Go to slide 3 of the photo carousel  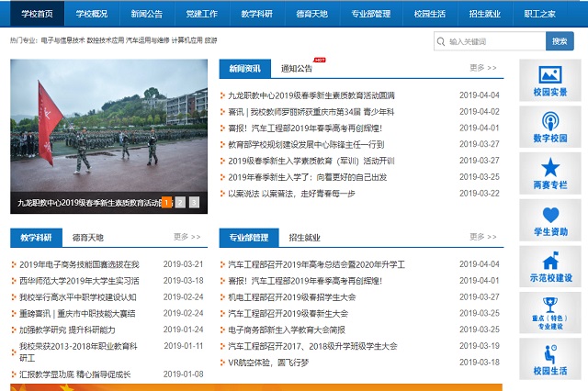(194, 202)
